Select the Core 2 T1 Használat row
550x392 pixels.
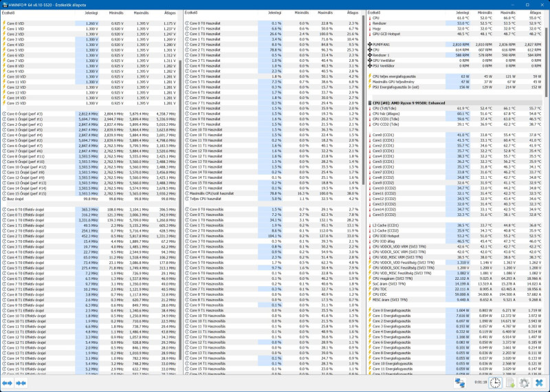pyautogui.click(x=272, y=50)
